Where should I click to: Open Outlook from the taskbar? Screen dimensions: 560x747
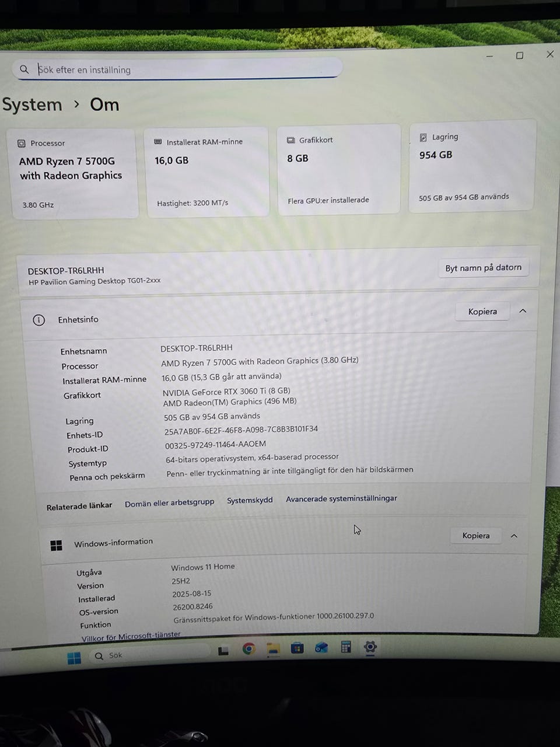[x=321, y=647]
